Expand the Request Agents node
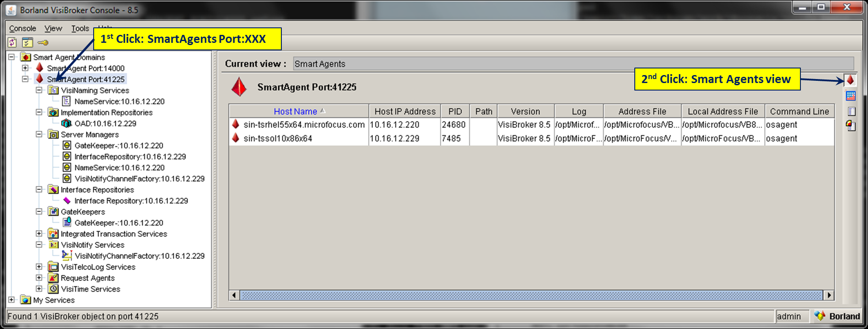The height and width of the screenshot is (329, 868). [39, 278]
